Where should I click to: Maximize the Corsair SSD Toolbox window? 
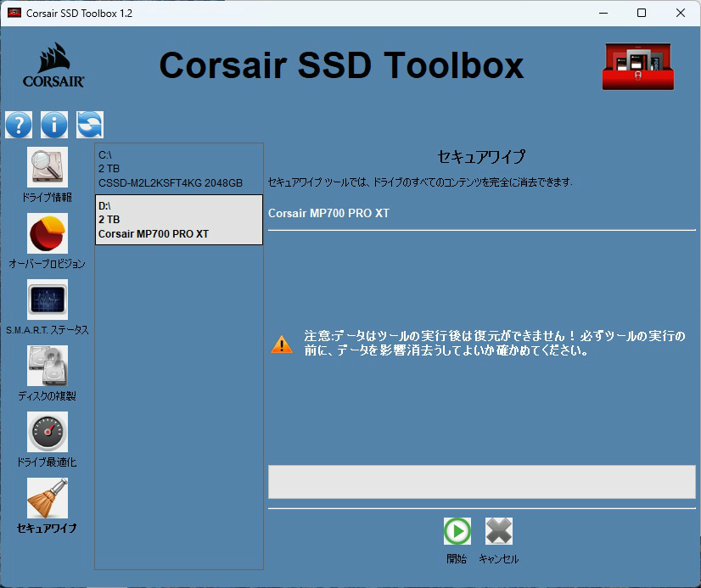(642, 14)
